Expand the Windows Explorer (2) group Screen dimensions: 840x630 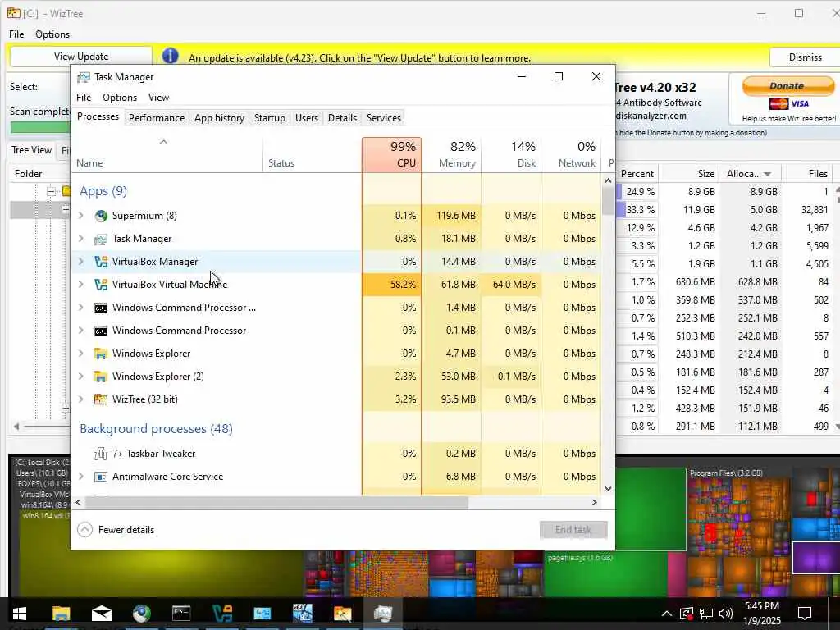tap(81, 377)
